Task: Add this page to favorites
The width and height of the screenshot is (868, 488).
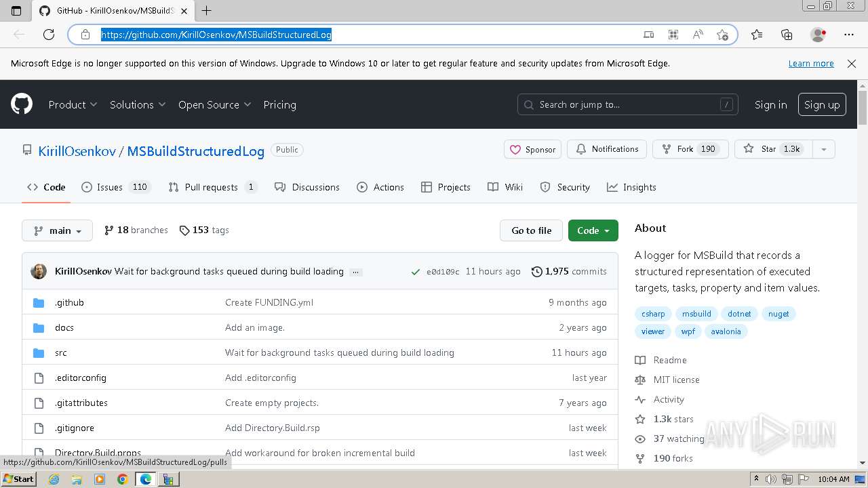Action: tap(722, 35)
